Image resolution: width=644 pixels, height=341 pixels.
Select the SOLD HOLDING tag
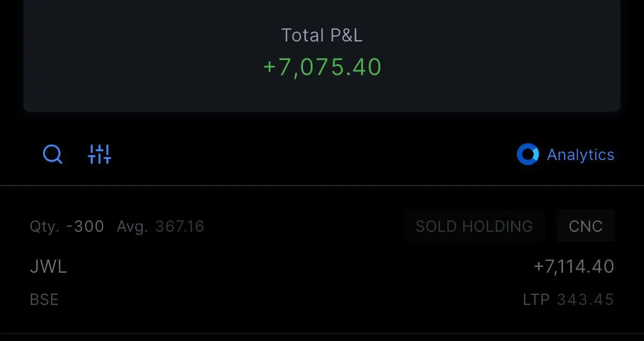click(x=474, y=226)
